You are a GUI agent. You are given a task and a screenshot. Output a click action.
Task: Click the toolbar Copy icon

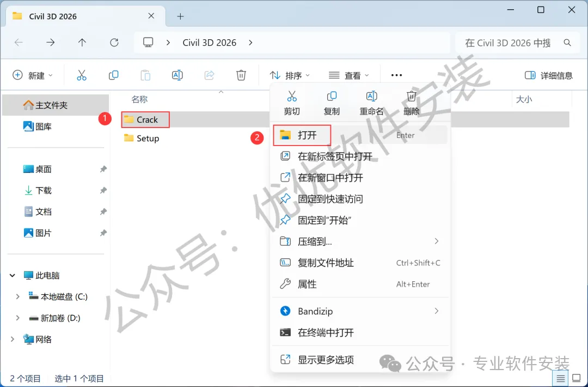point(113,75)
